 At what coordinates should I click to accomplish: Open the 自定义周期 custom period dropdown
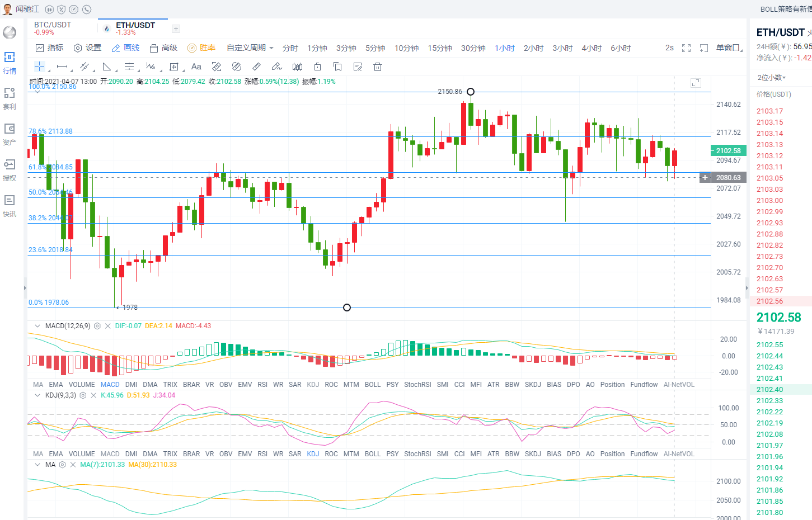click(x=250, y=48)
